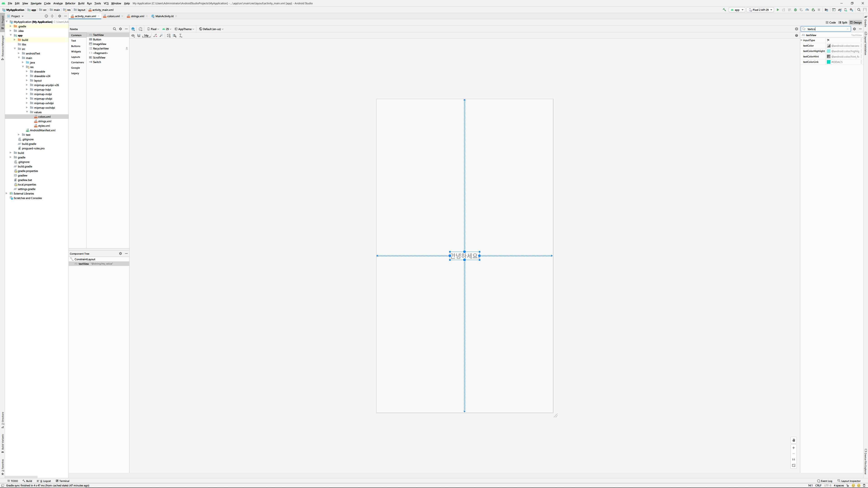This screenshot has width=868, height=488.
Task: Expand the drawable folder in project tree
Action: click(27, 71)
